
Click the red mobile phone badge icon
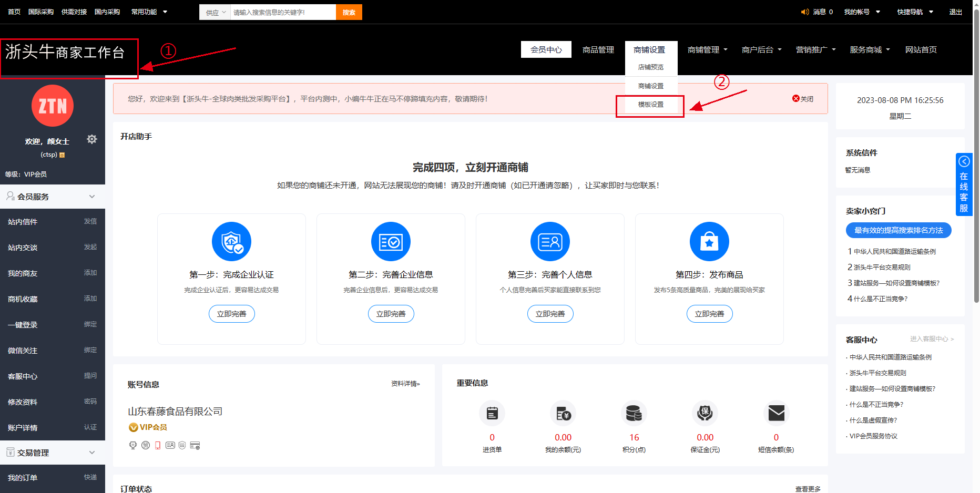tap(158, 445)
